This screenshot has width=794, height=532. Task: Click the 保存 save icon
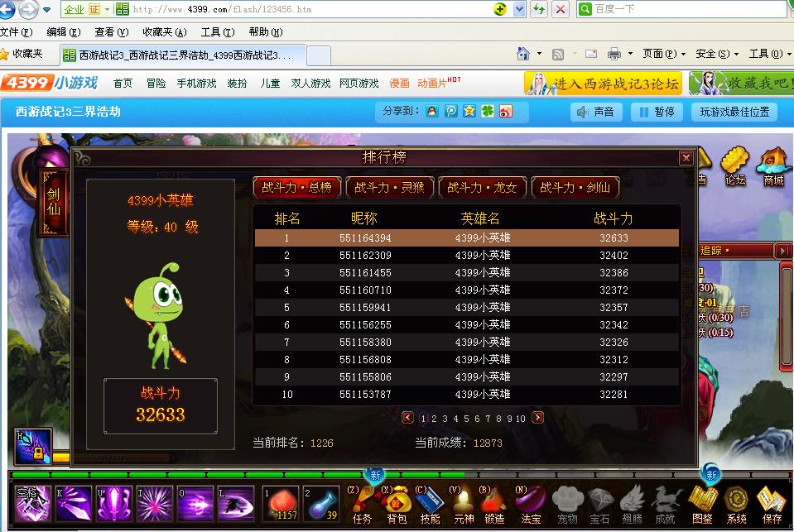[x=771, y=506]
